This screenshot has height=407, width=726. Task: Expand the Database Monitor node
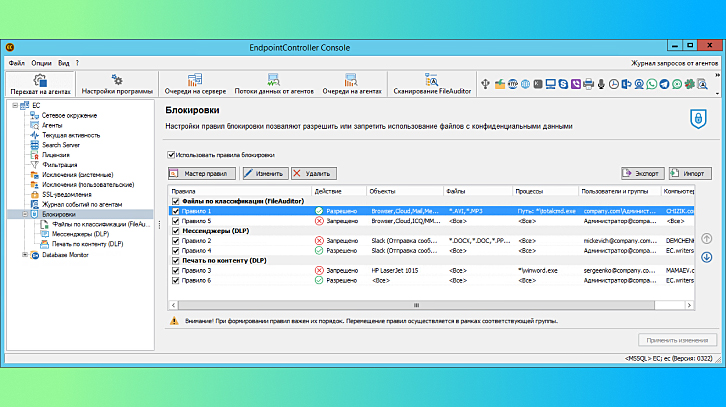click(x=25, y=255)
